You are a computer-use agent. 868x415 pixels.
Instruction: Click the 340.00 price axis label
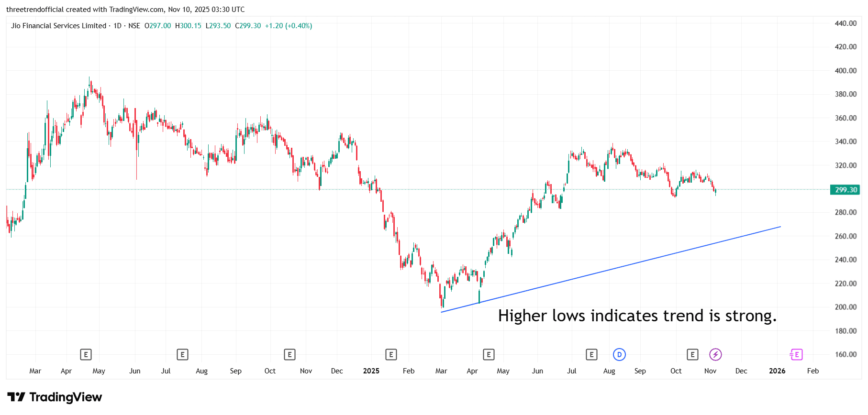tap(846, 142)
